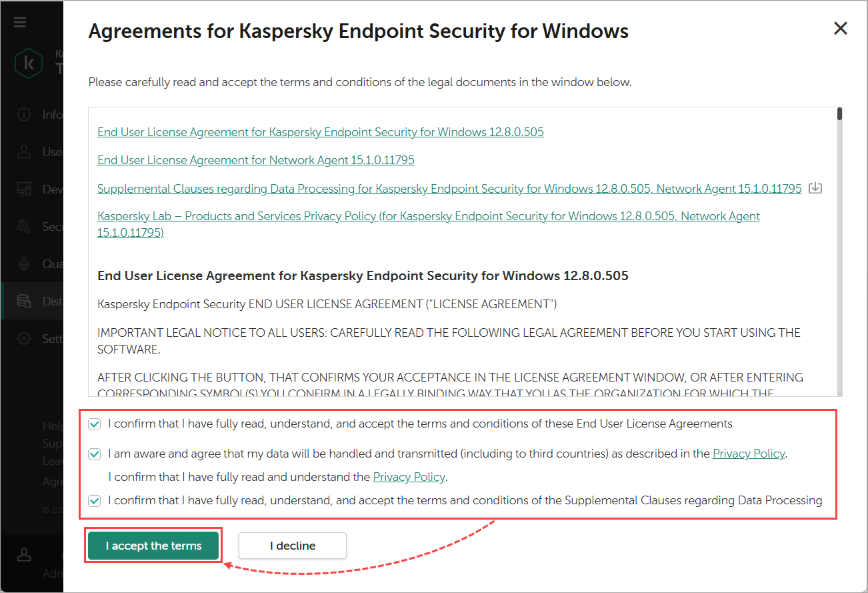Toggle the End User License Agreements confirmation checkbox
The height and width of the screenshot is (593, 868).
coord(95,424)
